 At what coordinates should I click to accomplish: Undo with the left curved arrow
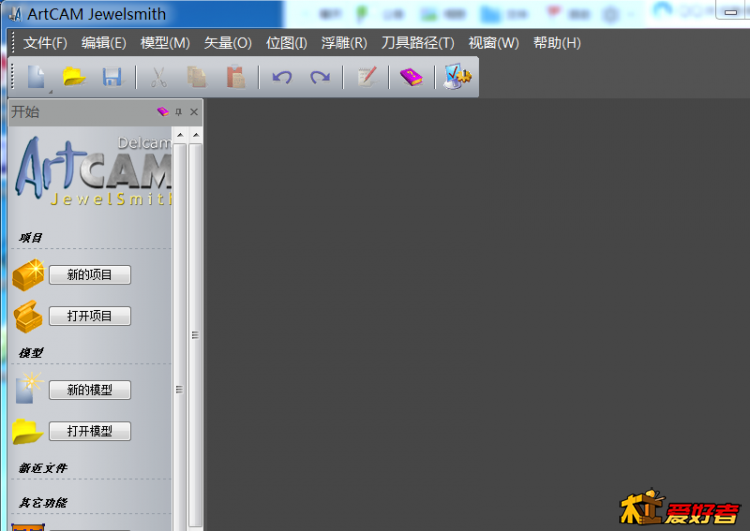[282, 77]
